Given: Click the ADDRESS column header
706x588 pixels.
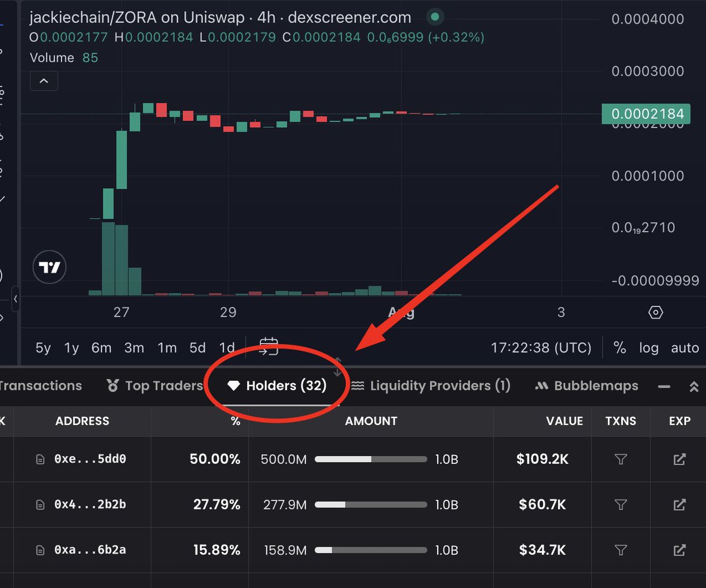Looking at the screenshot, I should (82, 421).
